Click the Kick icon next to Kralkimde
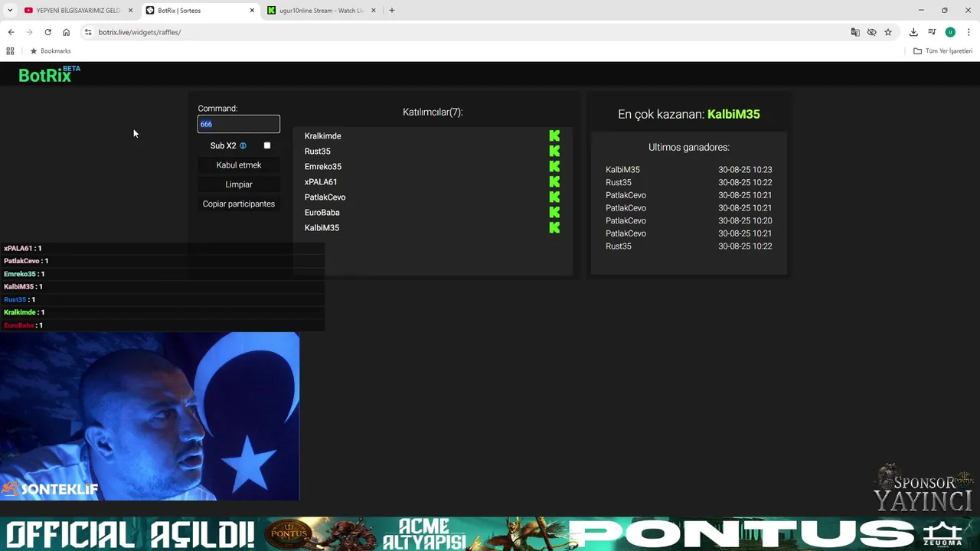Image resolution: width=980 pixels, height=551 pixels. tap(554, 135)
